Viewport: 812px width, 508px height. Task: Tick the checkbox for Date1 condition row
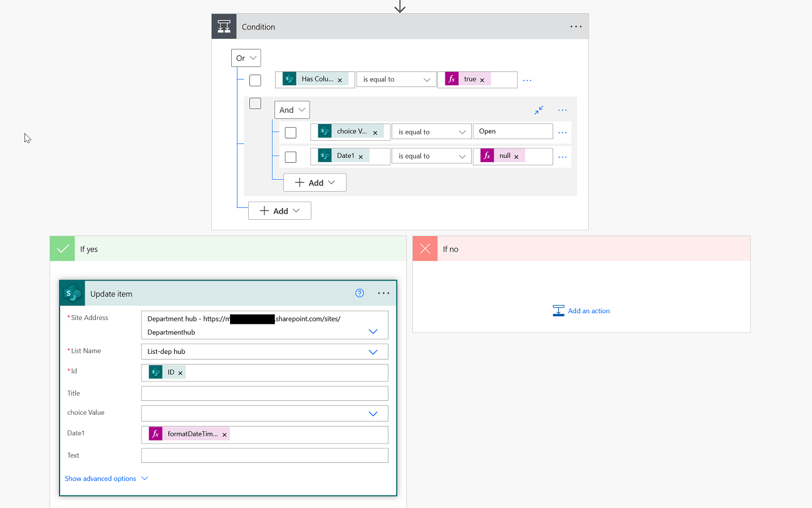coord(291,157)
